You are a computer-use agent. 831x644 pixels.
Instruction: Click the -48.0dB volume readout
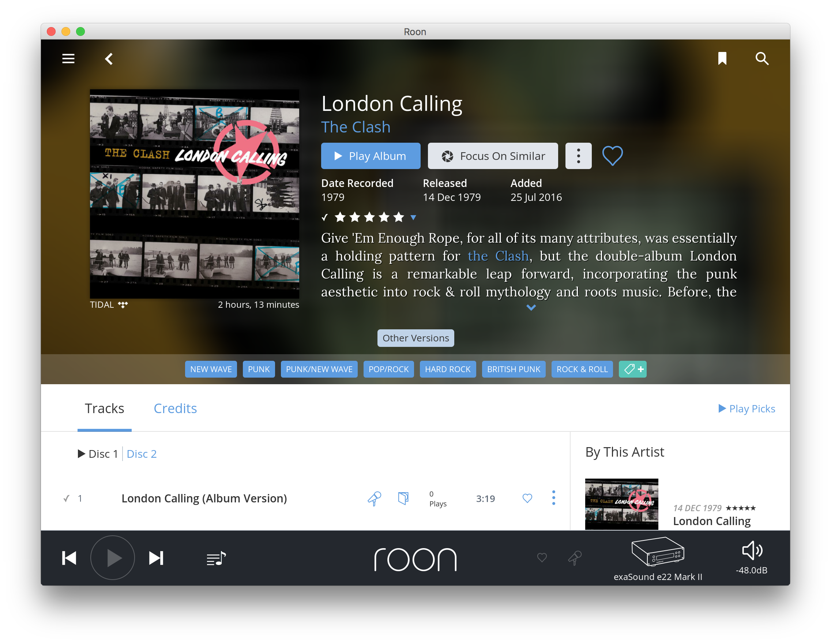coord(752,570)
